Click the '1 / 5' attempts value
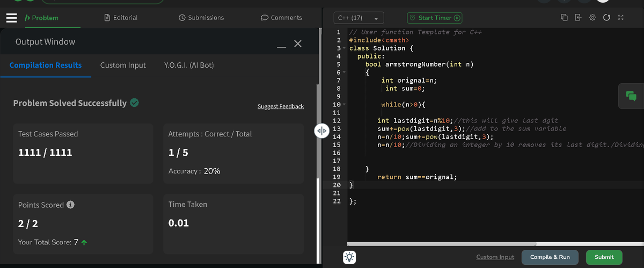This screenshot has height=268, width=644. click(x=178, y=153)
